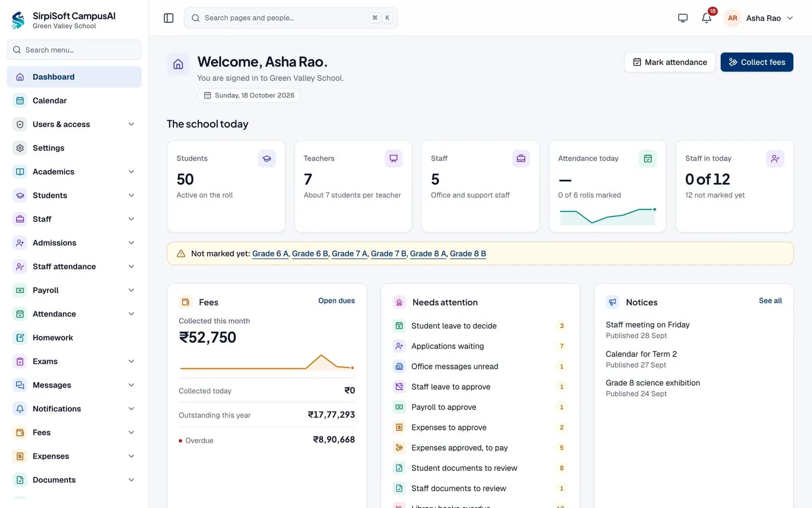
Task: Click the Teachers card presentation icon
Action: (x=393, y=158)
